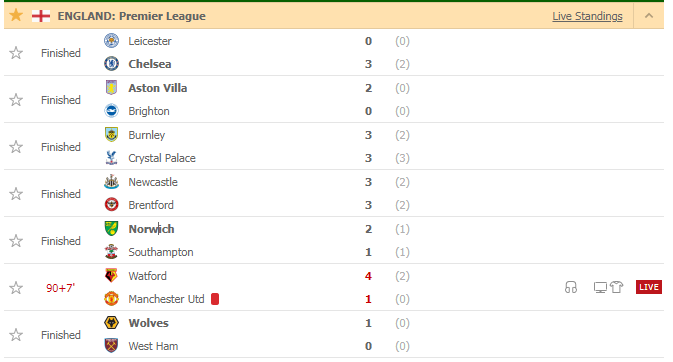The width and height of the screenshot is (673, 362).
Task: Collapse the Premier League section arrow
Action: [x=649, y=16]
